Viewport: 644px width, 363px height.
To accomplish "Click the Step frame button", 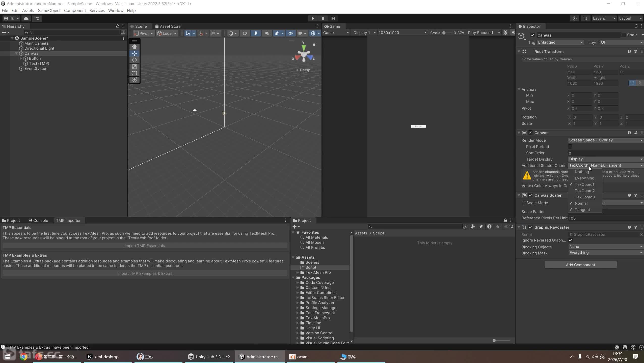I will (333, 18).
